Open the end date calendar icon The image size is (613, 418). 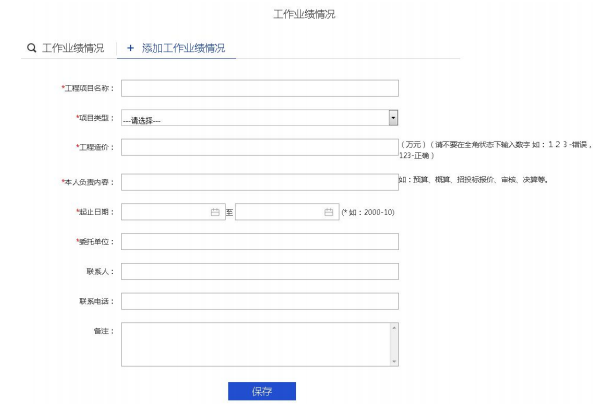(x=329, y=212)
